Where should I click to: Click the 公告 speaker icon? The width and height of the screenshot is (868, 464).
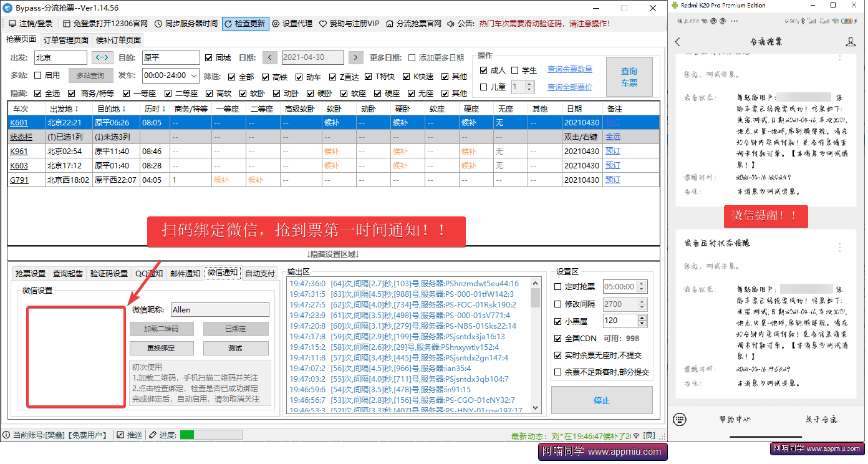click(450, 24)
